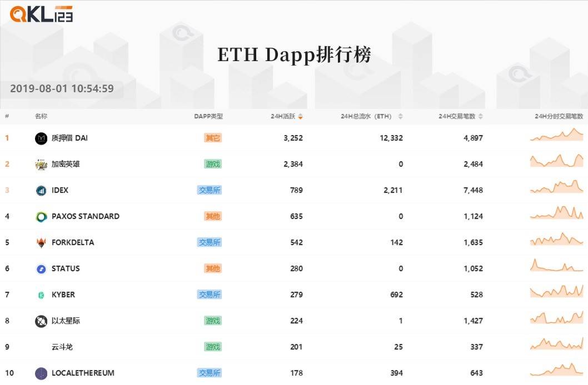Open the 以太星际 dapp link
Image resolution: width=588 pixels, height=385 pixels.
tap(66, 321)
